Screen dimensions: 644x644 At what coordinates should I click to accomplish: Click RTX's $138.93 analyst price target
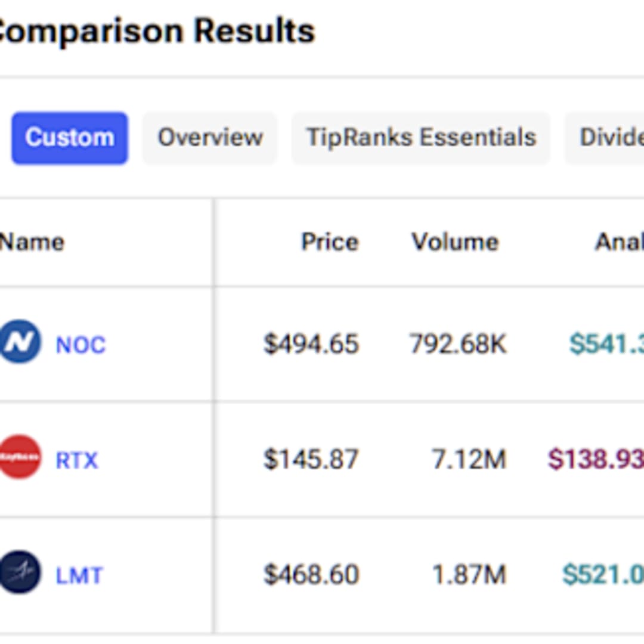click(596, 459)
